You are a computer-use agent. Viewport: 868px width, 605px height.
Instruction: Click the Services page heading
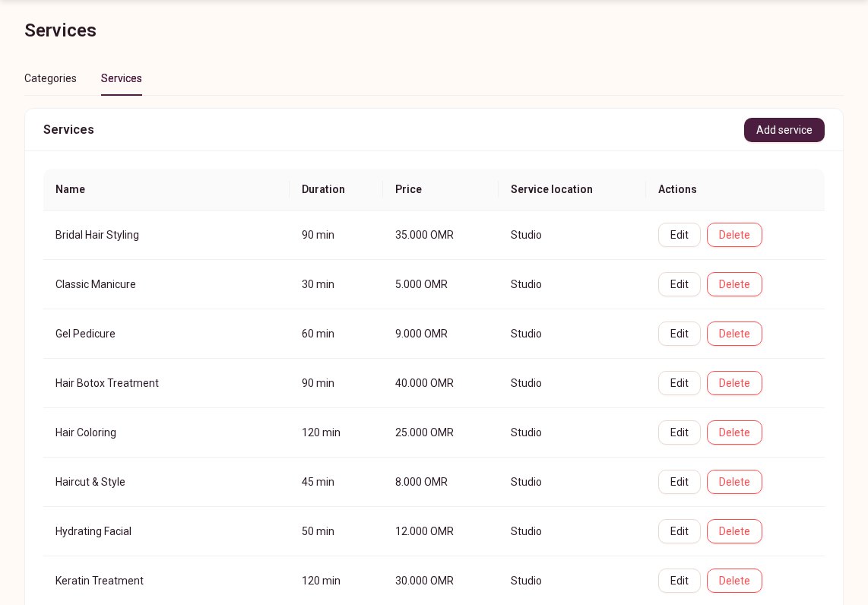point(60,30)
